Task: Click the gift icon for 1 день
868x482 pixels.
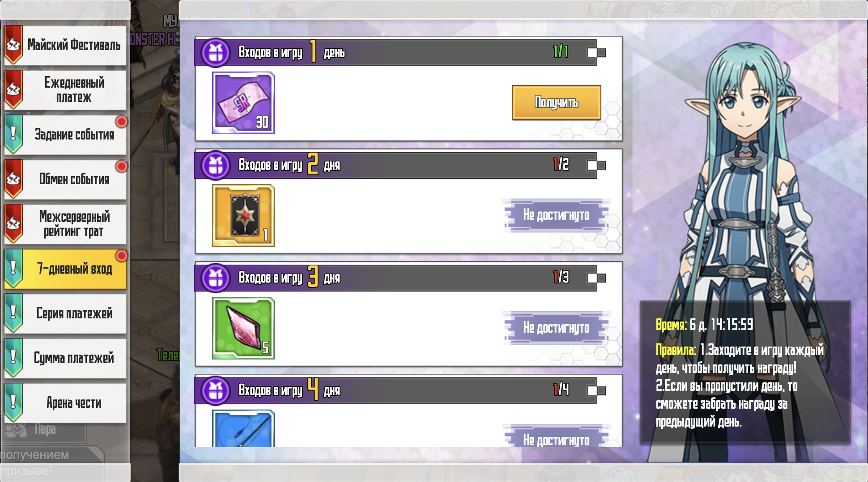Action: coord(216,52)
